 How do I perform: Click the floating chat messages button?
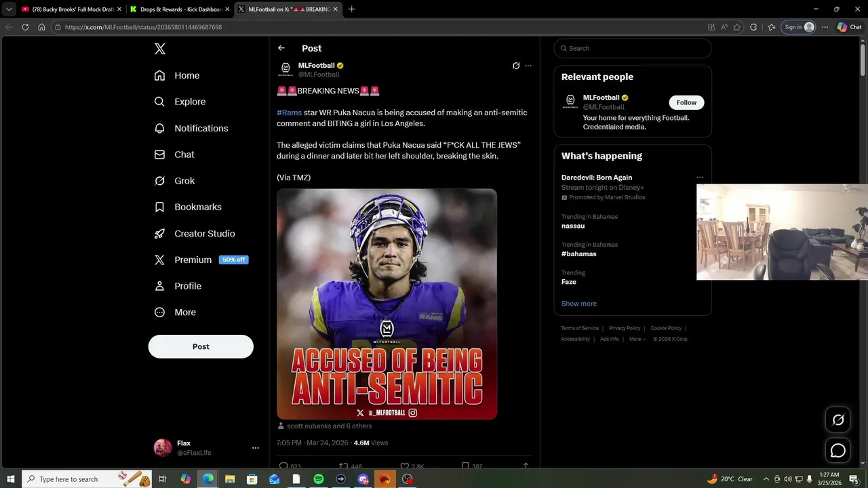pos(838,451)
